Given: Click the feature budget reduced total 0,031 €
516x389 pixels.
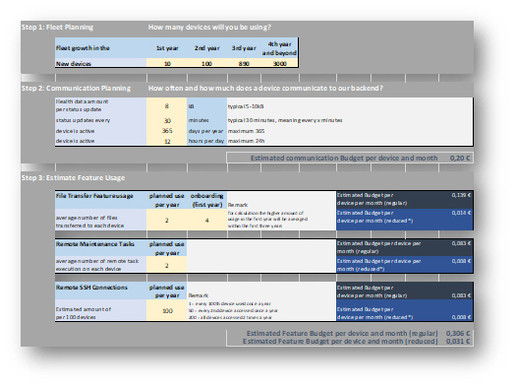Looking at the screenshot, I should (x=458, y=341).
